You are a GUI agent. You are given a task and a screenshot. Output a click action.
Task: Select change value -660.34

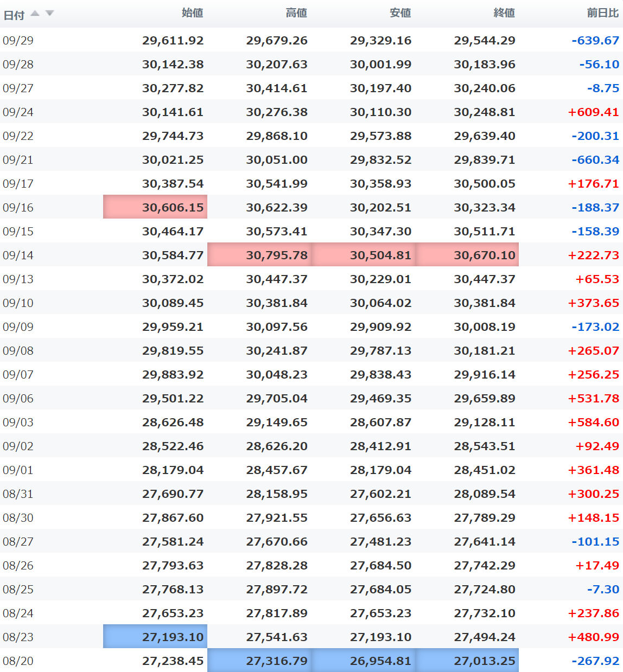(595, 159)
